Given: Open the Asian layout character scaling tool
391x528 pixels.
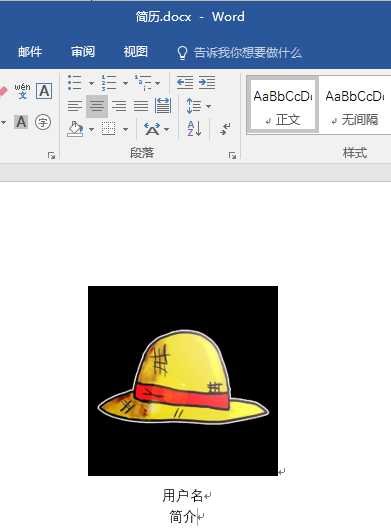Looking at the screenshot, I should pyautogui.click(x=152, y=129).
